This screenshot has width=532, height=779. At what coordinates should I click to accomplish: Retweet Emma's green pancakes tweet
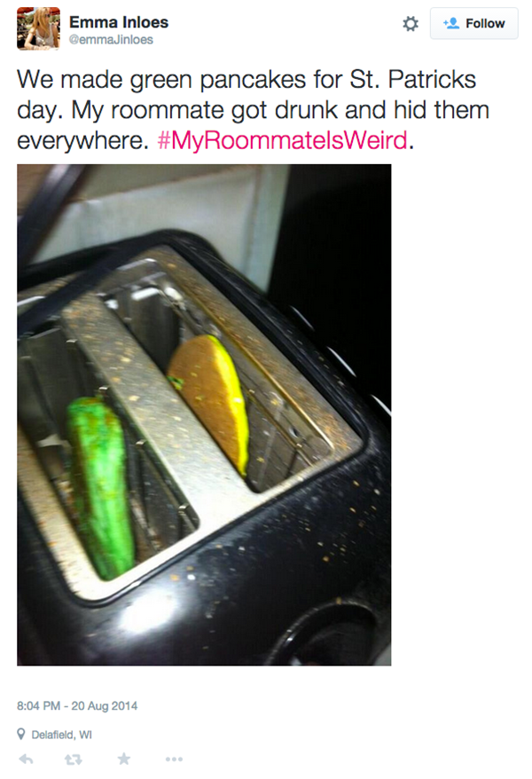(x=74, y=759)
